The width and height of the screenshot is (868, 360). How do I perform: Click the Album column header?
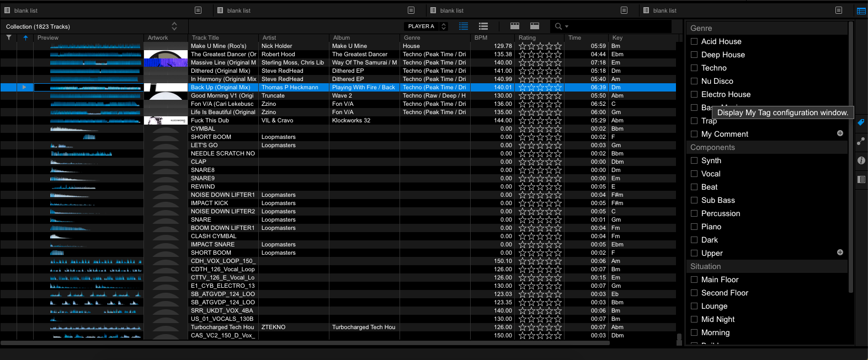click(365, 37)
